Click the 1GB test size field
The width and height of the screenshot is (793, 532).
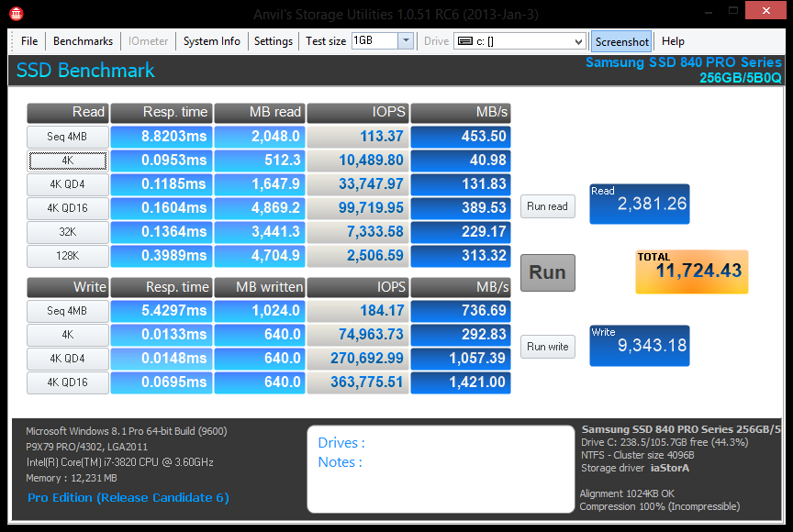(374, 41)
